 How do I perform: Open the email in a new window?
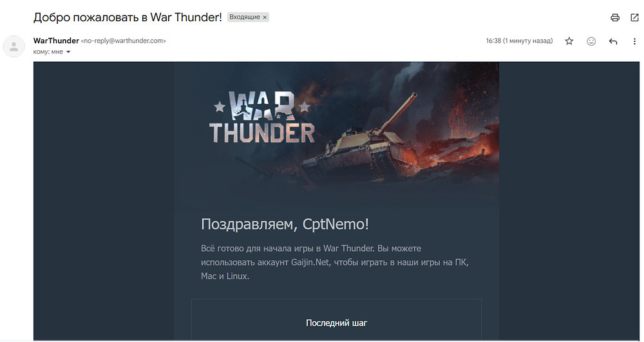pos(634,17)
